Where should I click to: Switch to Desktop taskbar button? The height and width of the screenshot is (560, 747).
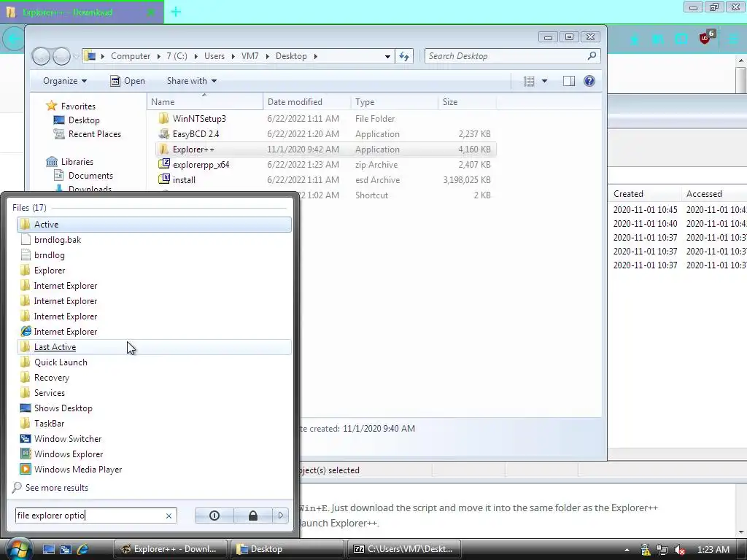click(287, 549)
